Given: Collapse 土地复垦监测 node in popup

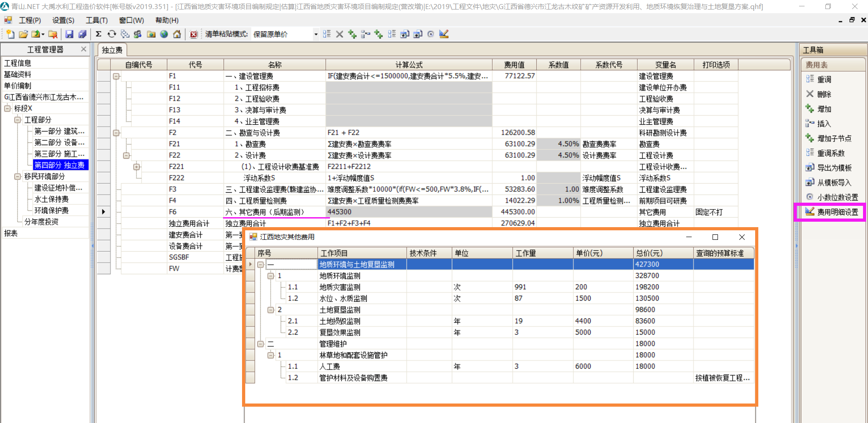Looking at the screenshot, I should click(x=271, y=310).
